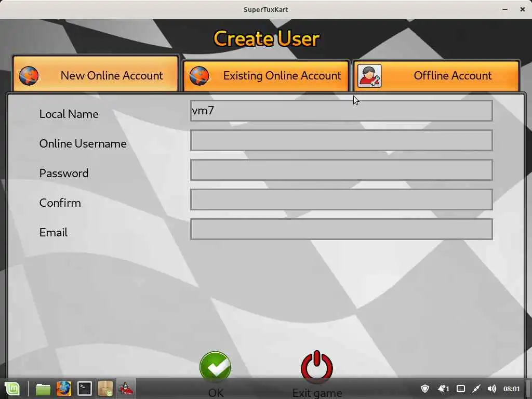This screenshot has height=399, width=532.
Task: Focus the Password input field
Action: point(341,170)
